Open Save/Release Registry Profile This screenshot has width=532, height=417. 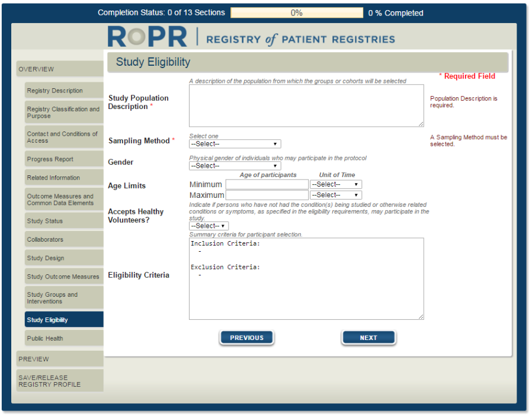click(x=60, y=381)
